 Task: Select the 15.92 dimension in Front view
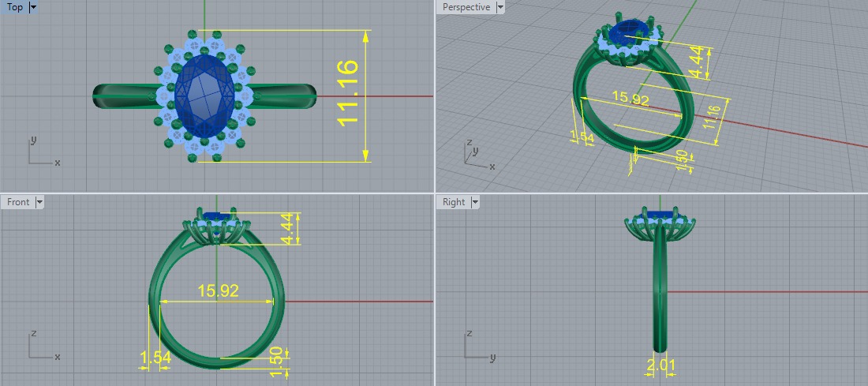point(218,290)
